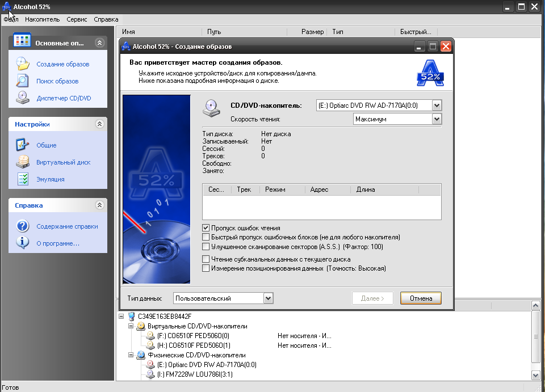Screen dimensions: 545x392
Task: Collapse Физические CD/DVD-накопители tree node
Action: (x=131, y=355)
